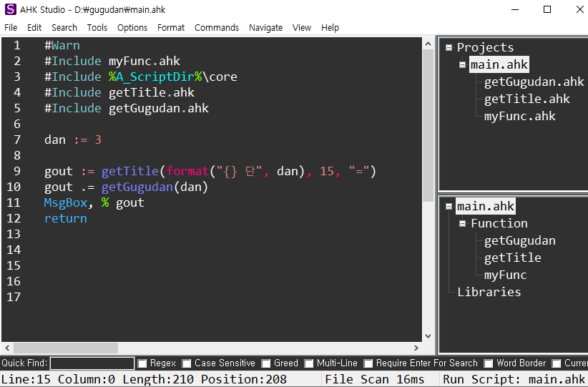Image resolution: width=588 pixels, height=387 pixels.
Task: Click the editor scrollbar up arrow
Action: point(428,44)
